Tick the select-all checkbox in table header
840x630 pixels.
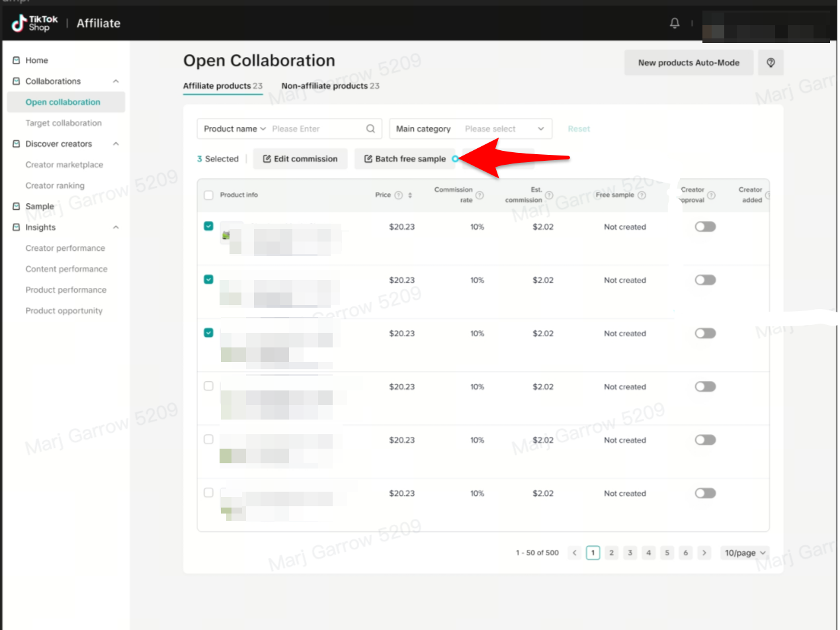(x=209, y=195)
